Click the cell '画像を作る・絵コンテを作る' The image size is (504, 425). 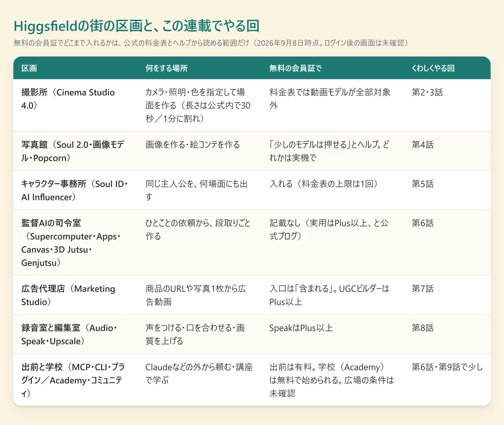[x=199, y=151]
